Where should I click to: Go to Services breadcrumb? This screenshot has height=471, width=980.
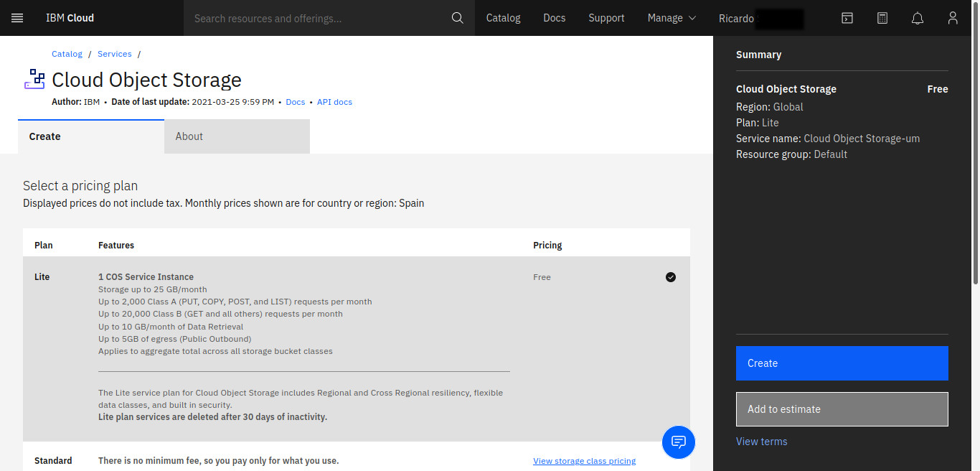pos(115,54)
